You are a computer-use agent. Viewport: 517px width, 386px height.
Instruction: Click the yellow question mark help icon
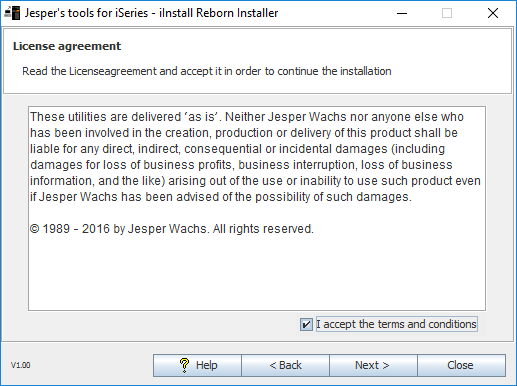(184, 365)
